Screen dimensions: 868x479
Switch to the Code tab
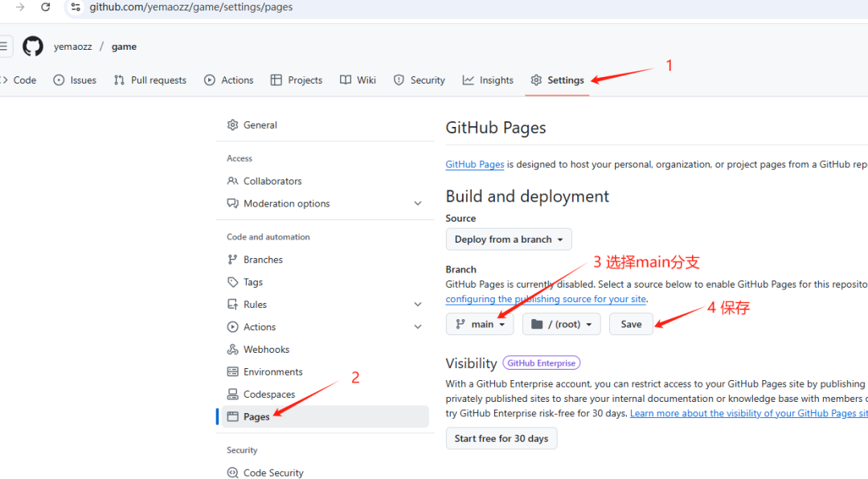pyautogui.click(x=19, y=80)
